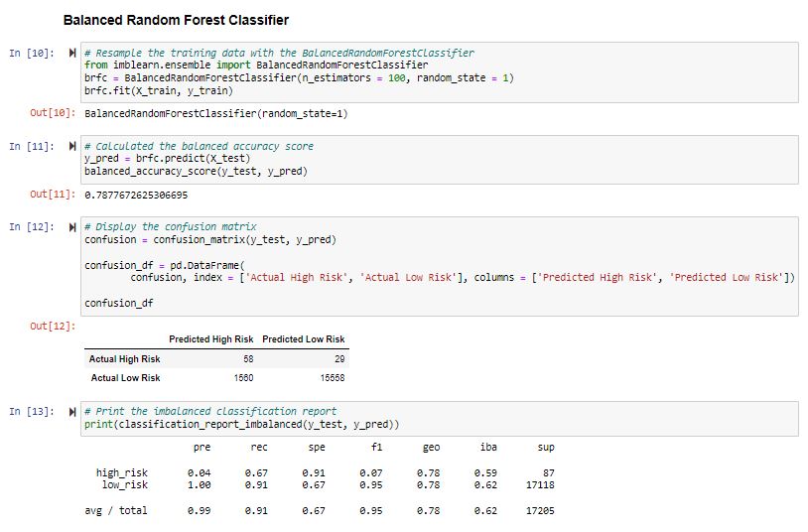This screenshot has width=808, height=532.
Task: Click the In [12] confusion matrix code cell
Action: 440,266
